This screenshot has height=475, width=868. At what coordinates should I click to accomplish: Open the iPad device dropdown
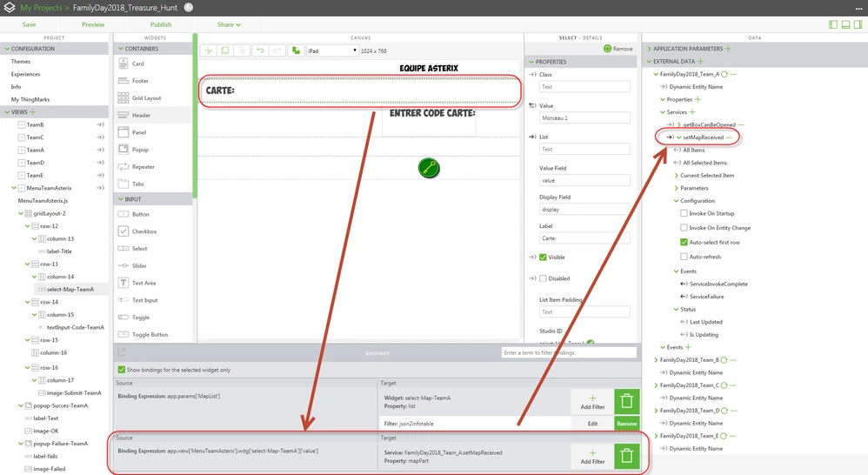tap(331, 50)
